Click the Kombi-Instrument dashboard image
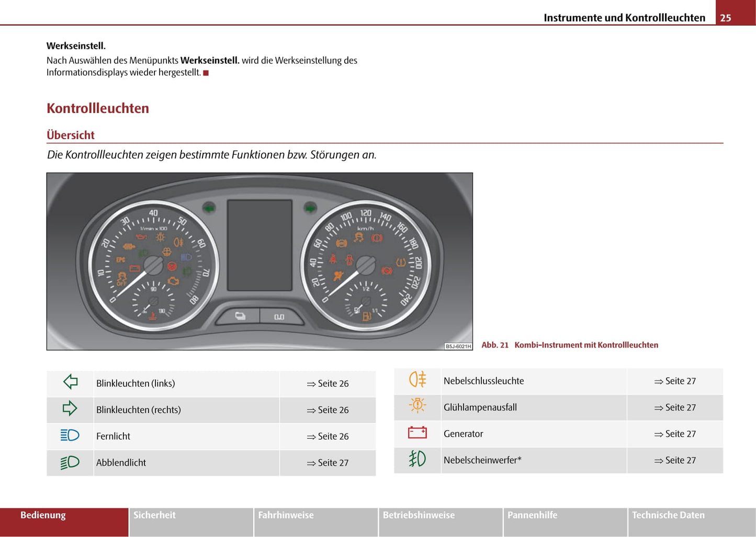Viewport: 756px width, 537px height. pyautogui.click(x=259, y=261)
